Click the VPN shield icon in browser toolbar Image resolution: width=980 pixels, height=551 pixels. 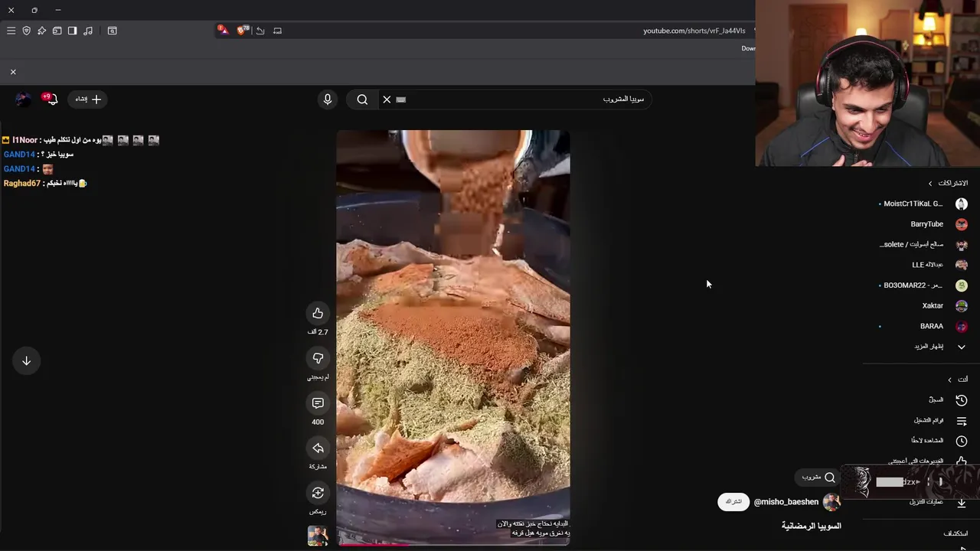coord(27,31)
